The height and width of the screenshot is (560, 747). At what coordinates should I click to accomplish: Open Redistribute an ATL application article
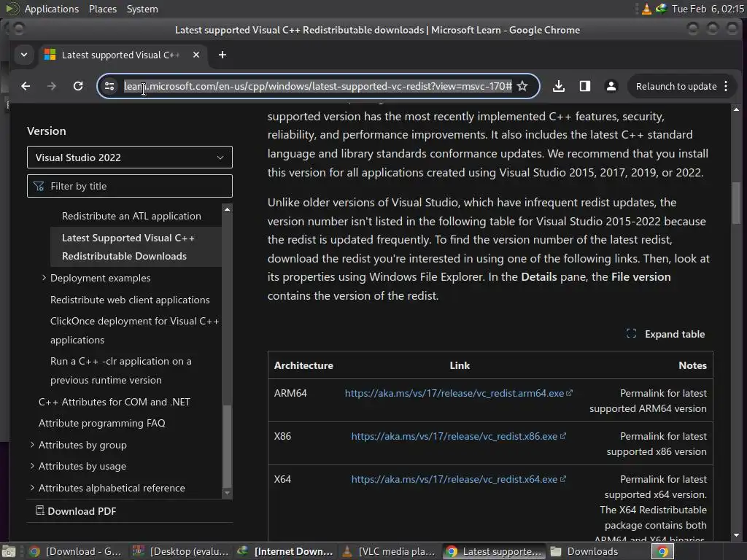[x=131, y=216]
